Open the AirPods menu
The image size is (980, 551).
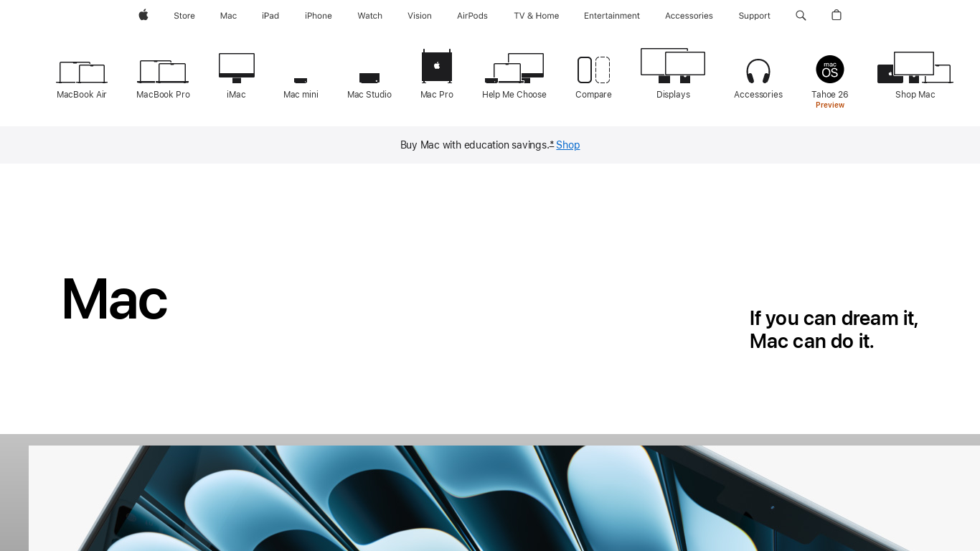[472, 16]
